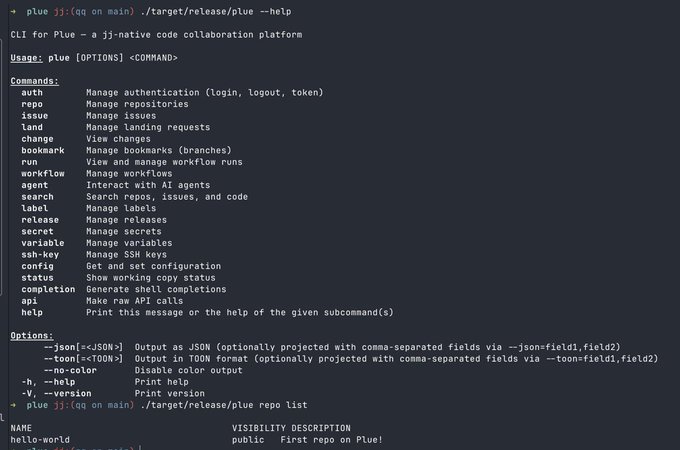Click the underlined 'Commands:' heading
This screenshot has height=450, width=680.
34,81
